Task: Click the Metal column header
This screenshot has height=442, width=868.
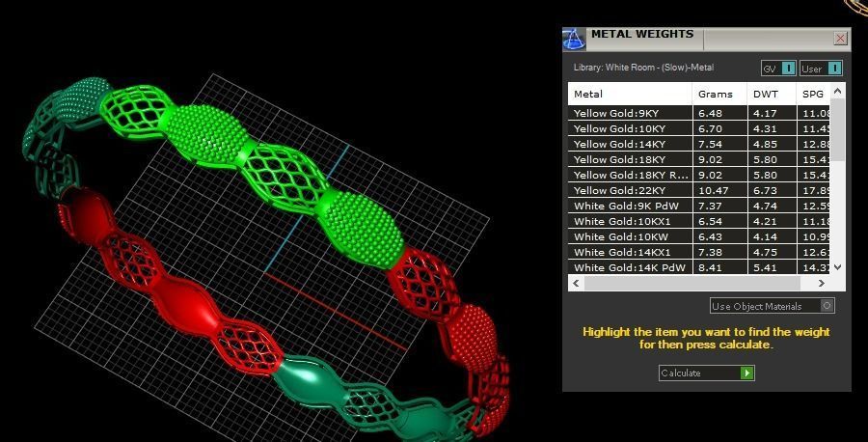Action: [x=630, y=94]
